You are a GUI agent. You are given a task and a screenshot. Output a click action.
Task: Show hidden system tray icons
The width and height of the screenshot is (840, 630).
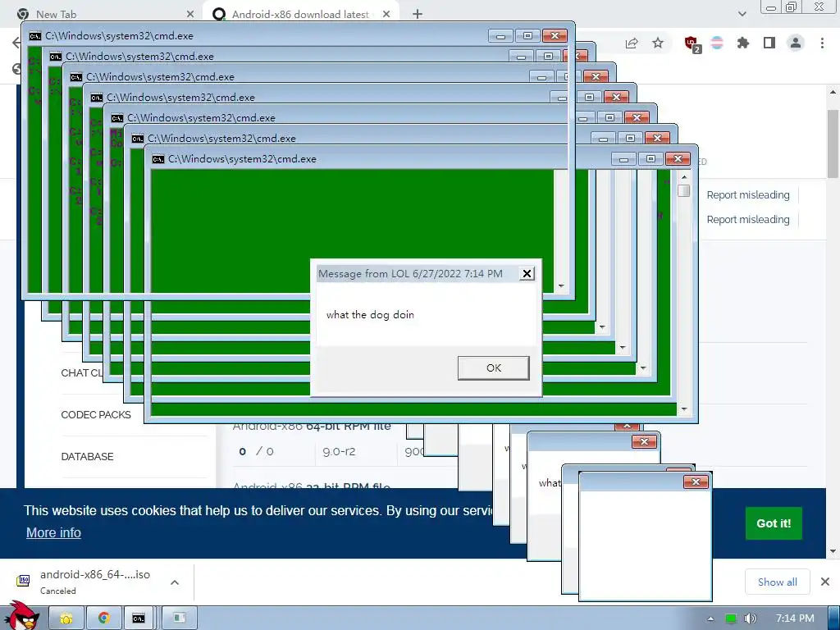(x=710, y=619)
